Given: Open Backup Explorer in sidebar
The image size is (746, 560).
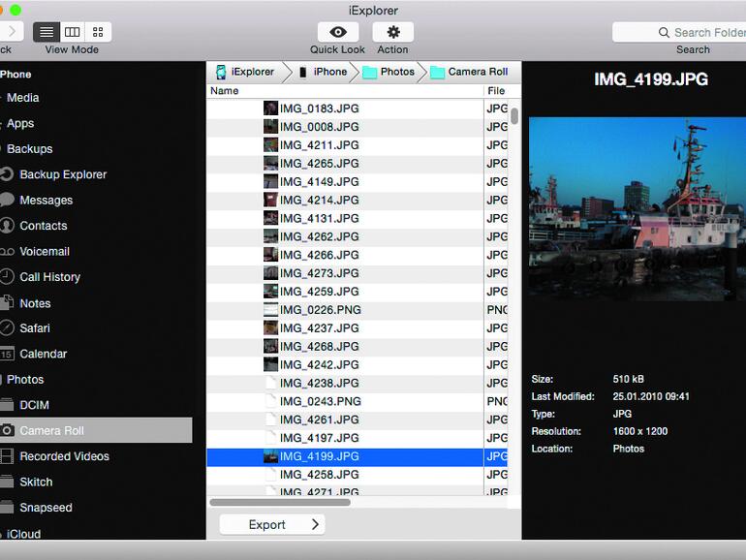Looking at the screenshot, I should 63,174.
